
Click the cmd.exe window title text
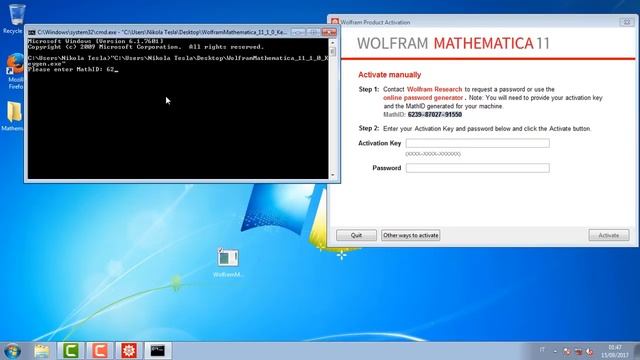coord(162,32)
